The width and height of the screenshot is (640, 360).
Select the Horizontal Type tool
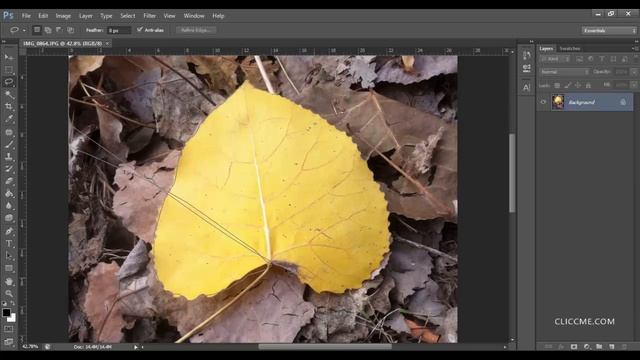[x=9, y=244]
